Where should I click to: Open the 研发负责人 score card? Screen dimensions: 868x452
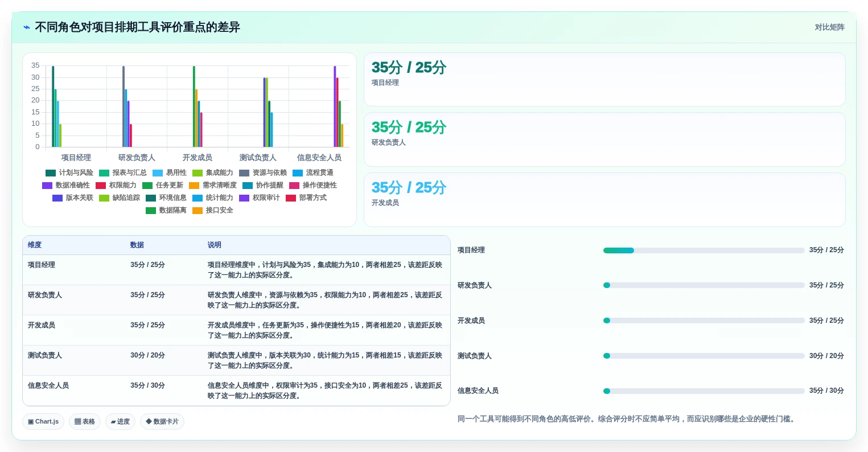(604, 139)
